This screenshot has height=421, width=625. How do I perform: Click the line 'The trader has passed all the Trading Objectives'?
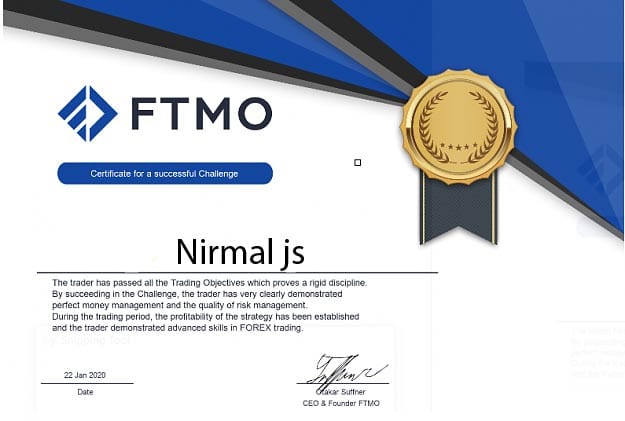(209, 283)
